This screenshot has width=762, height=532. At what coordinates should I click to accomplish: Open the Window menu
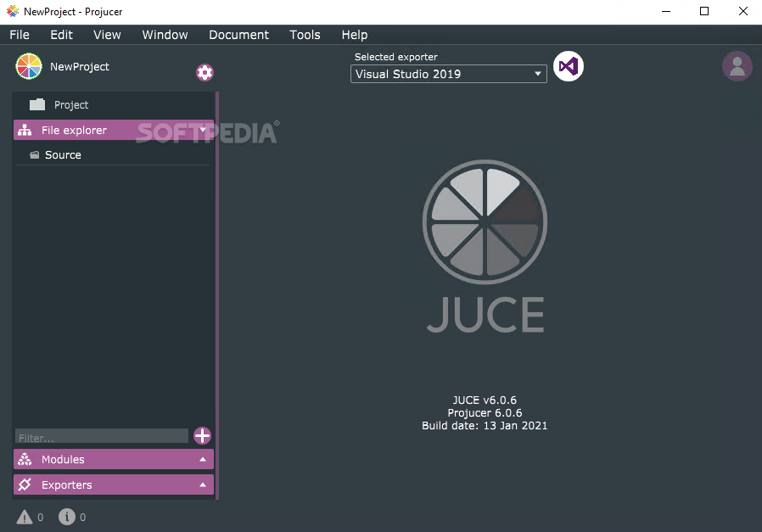click(165, 35)
